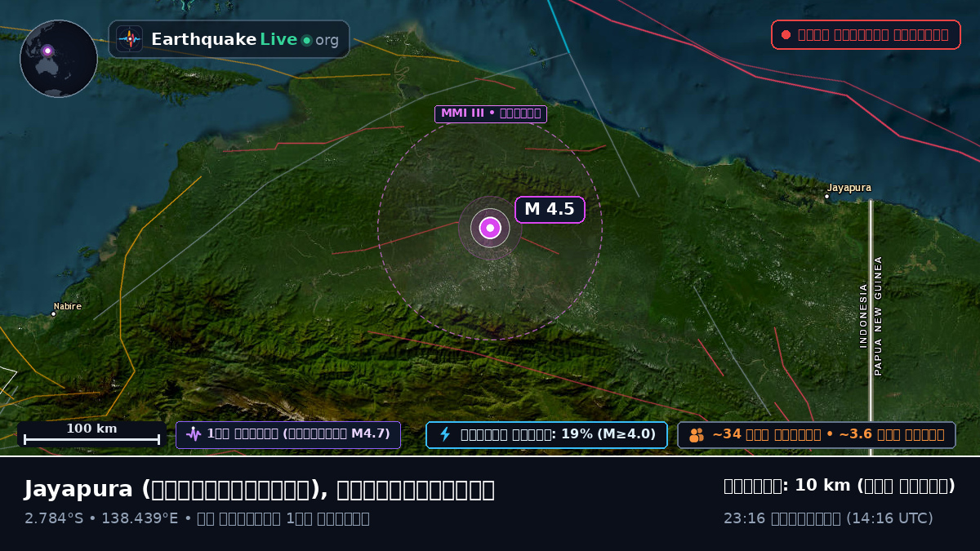Click the green dot in the EarthquakeLive.org name
The image size is (980, 551).
click(x=306, y=40)
